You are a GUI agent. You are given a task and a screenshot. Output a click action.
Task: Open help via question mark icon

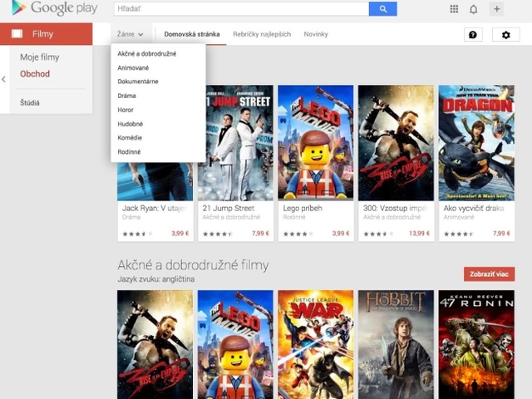[473, 35]
